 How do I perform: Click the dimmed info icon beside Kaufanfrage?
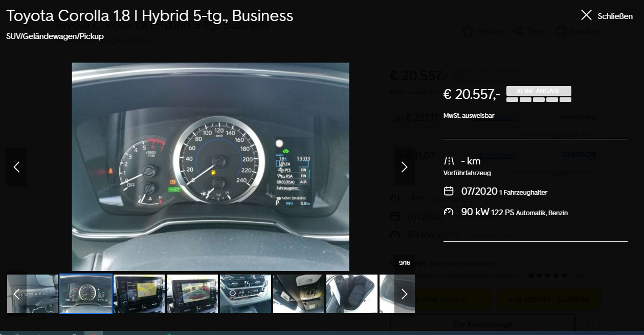(590, 324)
